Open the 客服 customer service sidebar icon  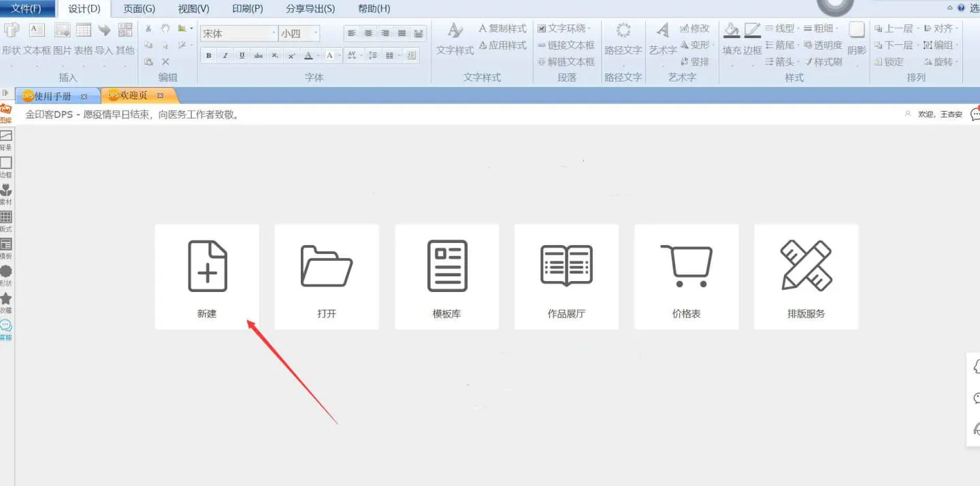[6, 330]
